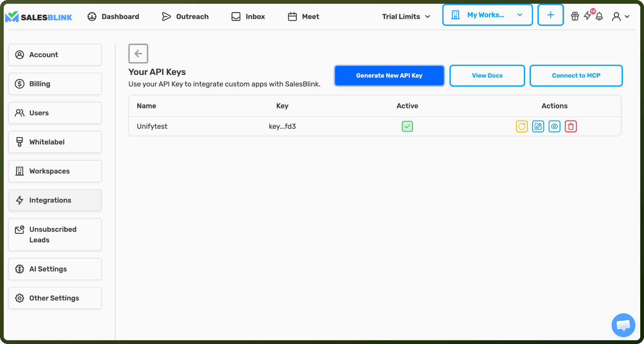Click the Your API Keys heading
644x344 pixels.
(x=157, y=72)
